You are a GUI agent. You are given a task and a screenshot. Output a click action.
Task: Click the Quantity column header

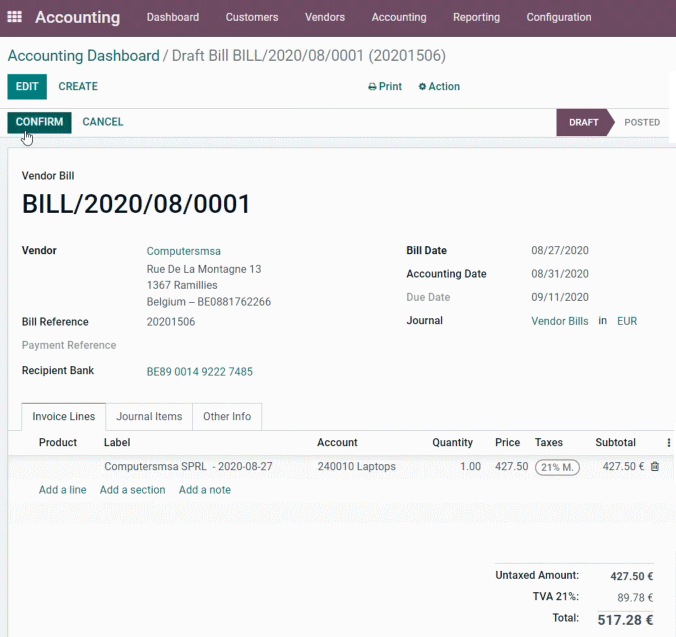tap(452, 443)
